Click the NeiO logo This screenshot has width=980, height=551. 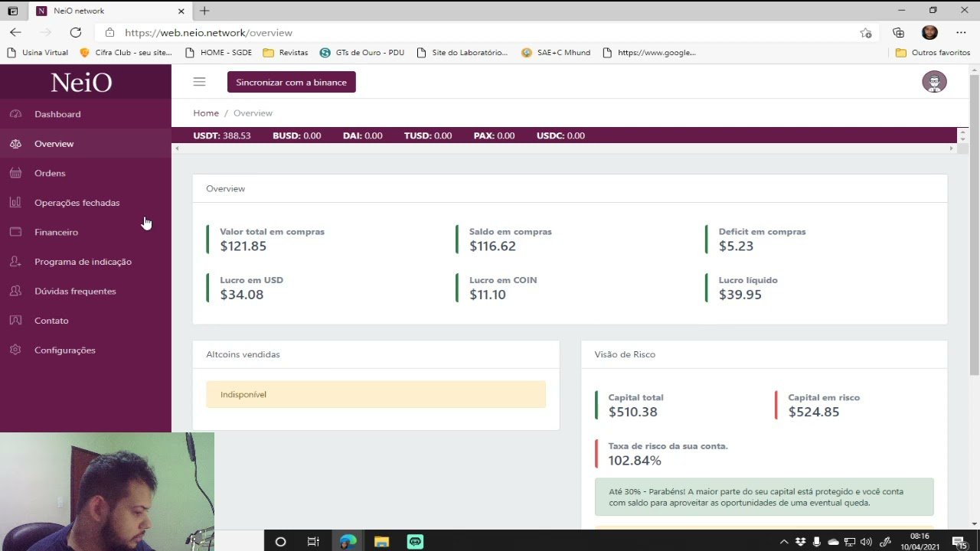81,82
